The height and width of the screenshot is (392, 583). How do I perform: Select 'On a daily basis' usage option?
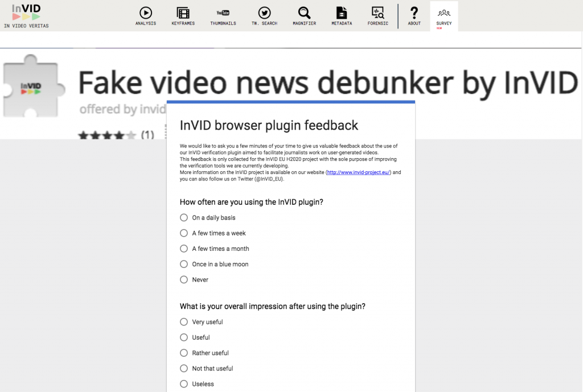click(184, 217)
